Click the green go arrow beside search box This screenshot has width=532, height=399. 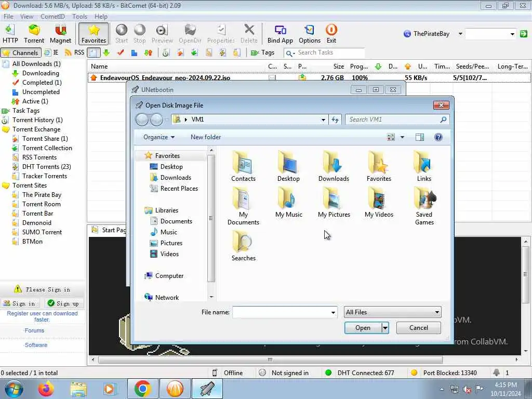point(524,34)
